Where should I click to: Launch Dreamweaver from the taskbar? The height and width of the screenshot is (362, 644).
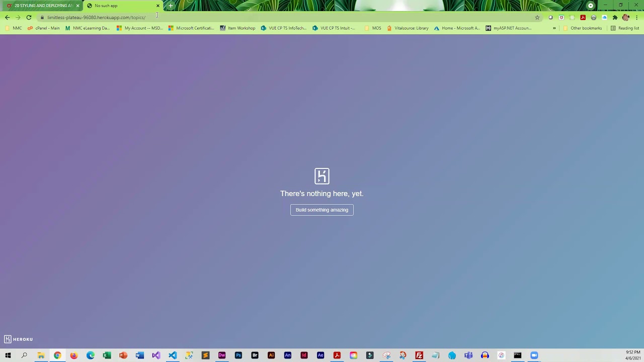pos(222,355)
